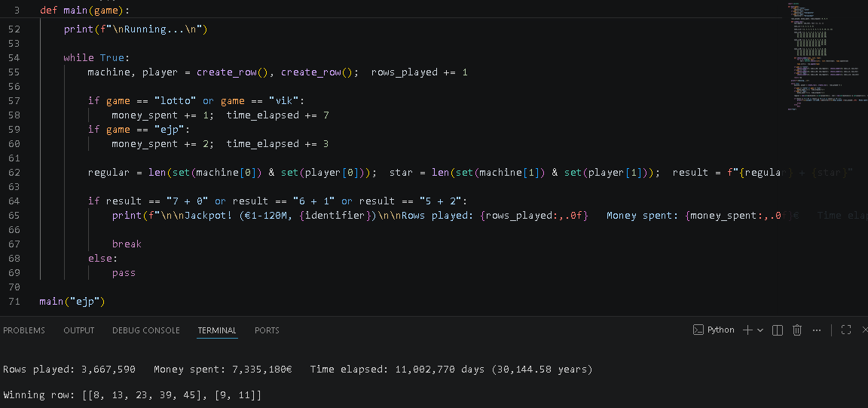This screenshot has height=408, width=868.
Task: Maximize the panel size
Action: 846,330
